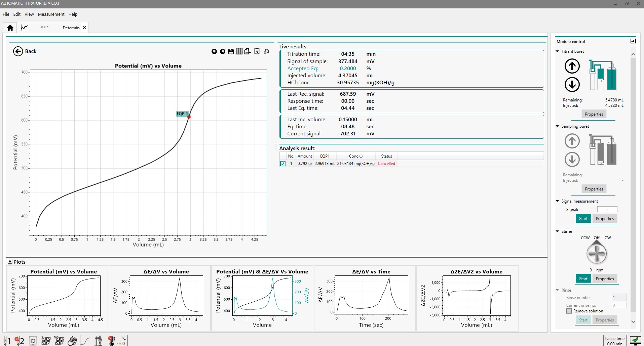Click the save floppy disk icon

coord(231,51)
